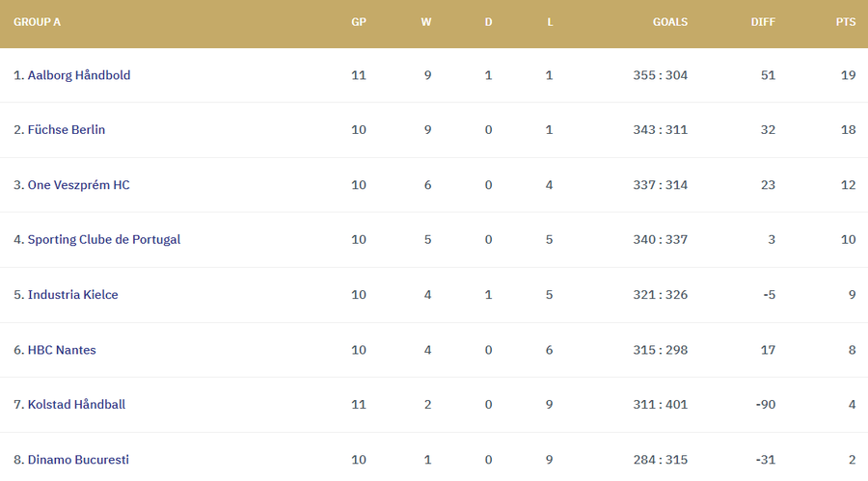Click the GP column header
The width and height of the screenshot is (868, 481).
pyautogui.click(x=359, y=22)
